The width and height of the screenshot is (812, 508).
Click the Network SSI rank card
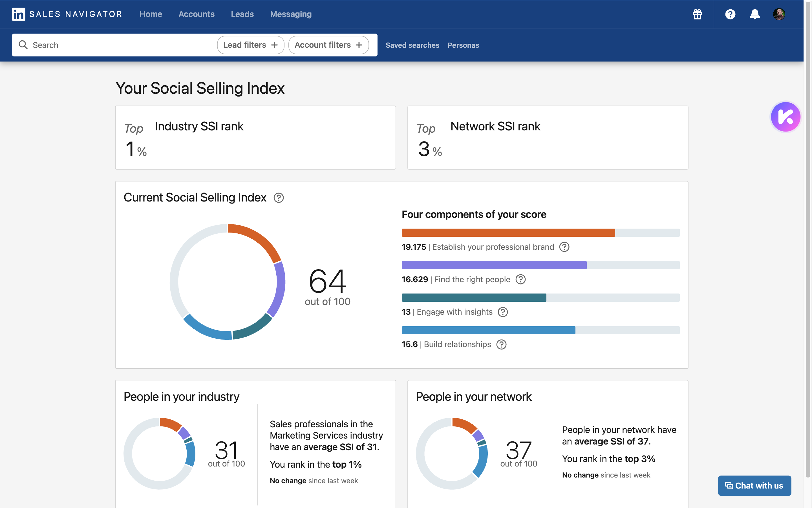coord(548,137)
